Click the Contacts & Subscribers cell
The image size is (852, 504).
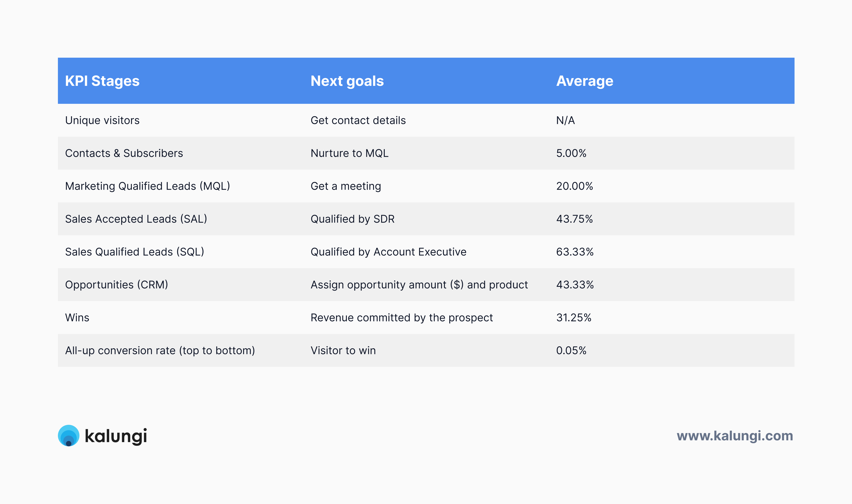pos(124,153)
